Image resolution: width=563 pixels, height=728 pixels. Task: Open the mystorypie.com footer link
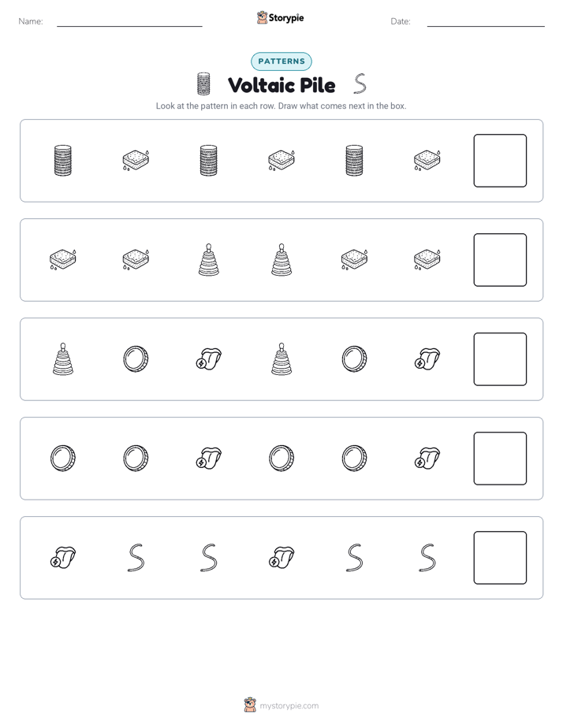point(289,706)
